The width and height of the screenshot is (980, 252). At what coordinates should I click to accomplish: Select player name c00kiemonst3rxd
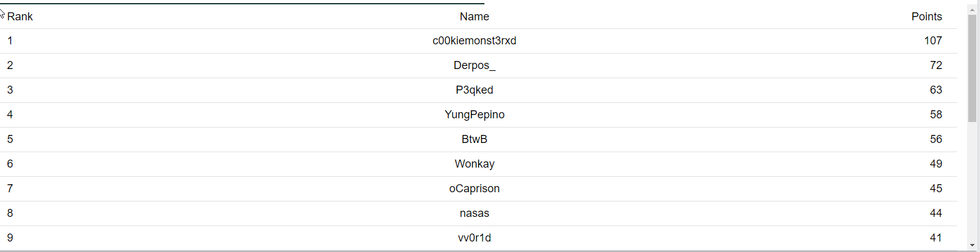[x=474, y=41]
